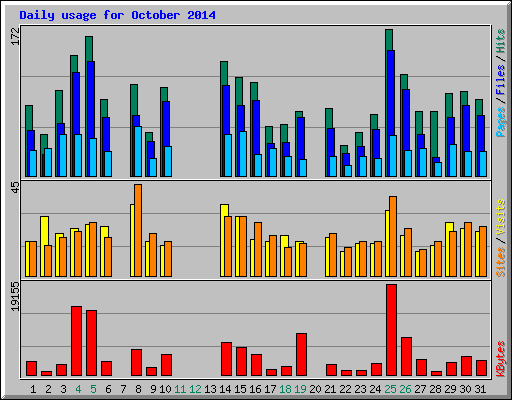The width and height of the screenshot is (512, 400).
Task: Select the yellow Sites bar for day 14
Action: coord(224,210)
